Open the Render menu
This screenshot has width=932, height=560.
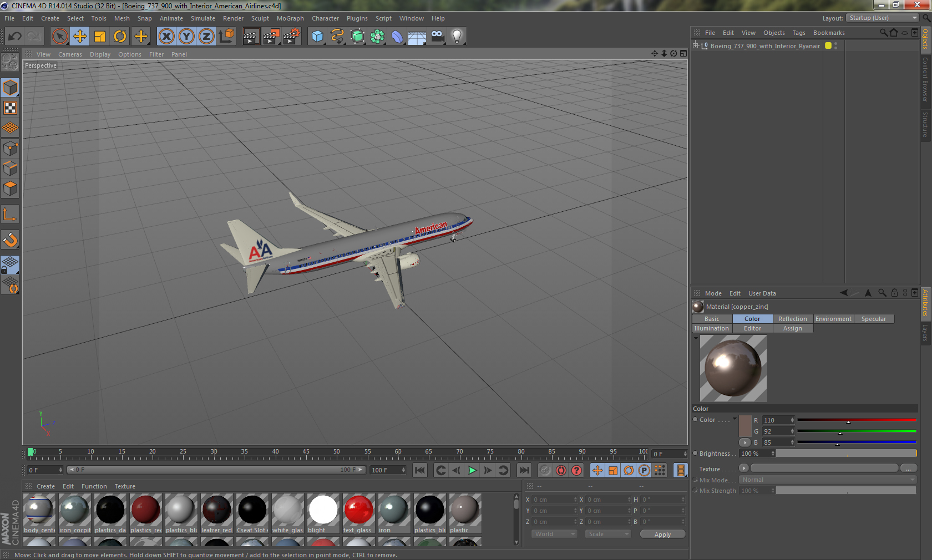tap(233, 18)
